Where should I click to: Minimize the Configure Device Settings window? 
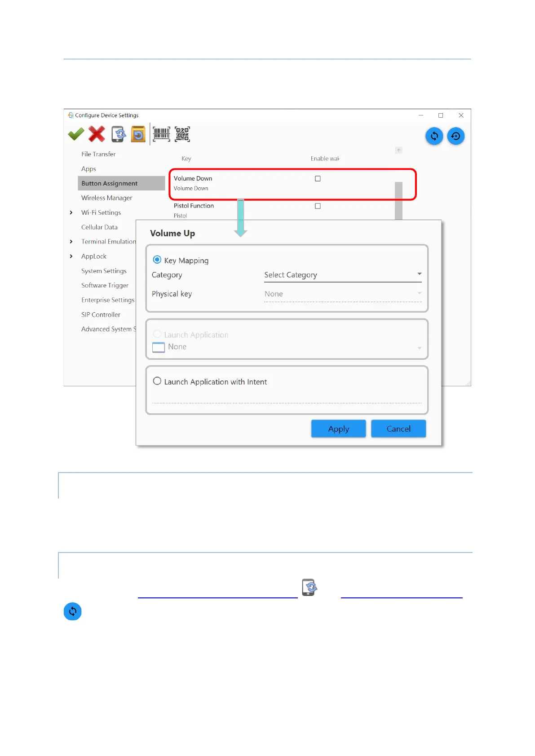coord(421,115)
